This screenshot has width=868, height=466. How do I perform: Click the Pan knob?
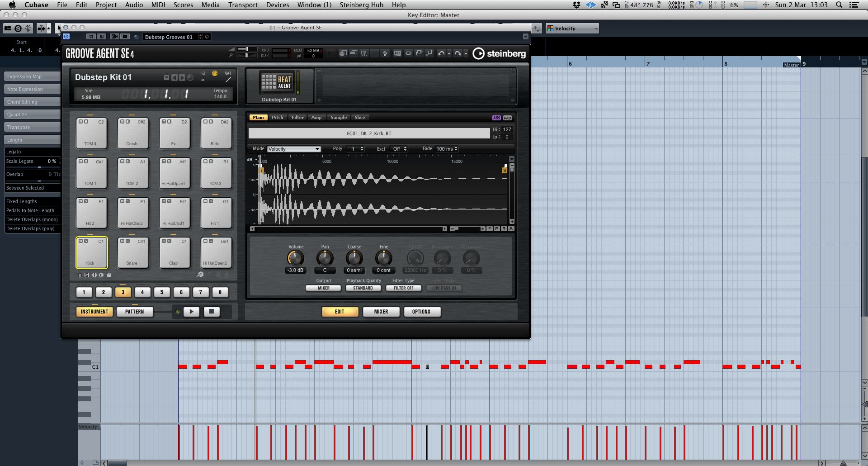click(325, 258)
